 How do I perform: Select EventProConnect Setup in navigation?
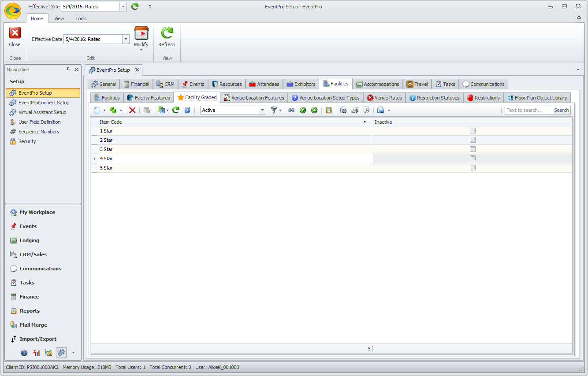(x=44, y=103)
